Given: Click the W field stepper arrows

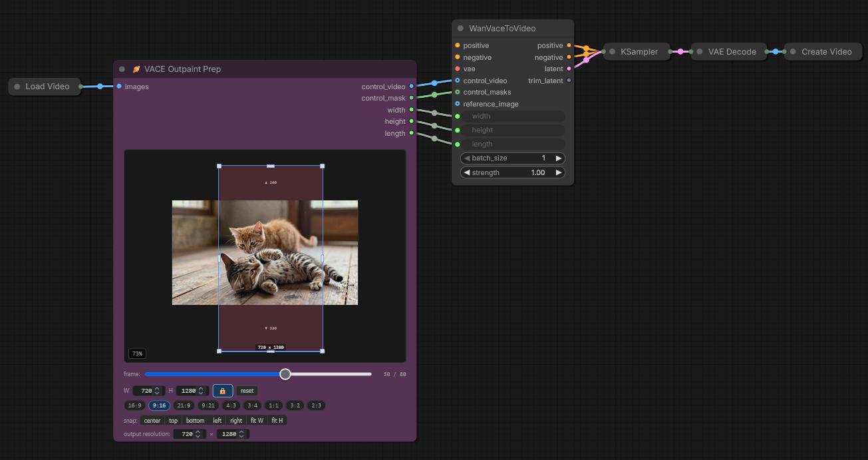Looking at the screenshot, I should pyautogui.click(x=157, y=391).
